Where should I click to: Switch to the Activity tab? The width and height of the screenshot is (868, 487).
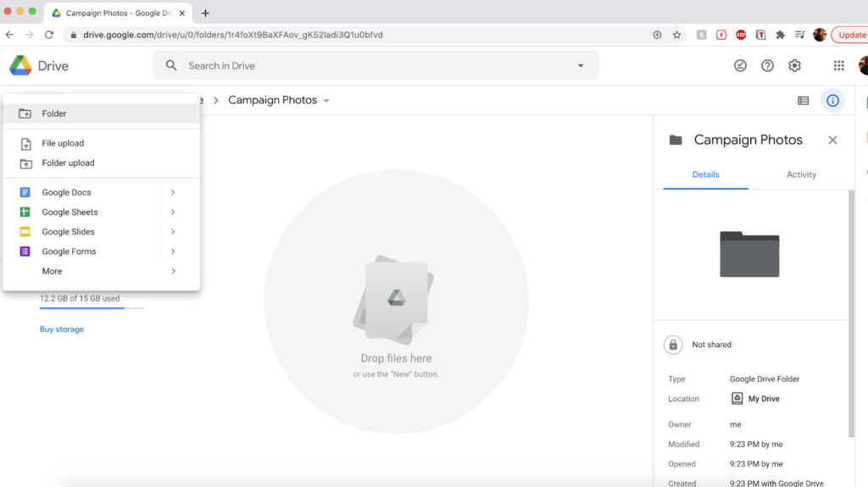801,174
